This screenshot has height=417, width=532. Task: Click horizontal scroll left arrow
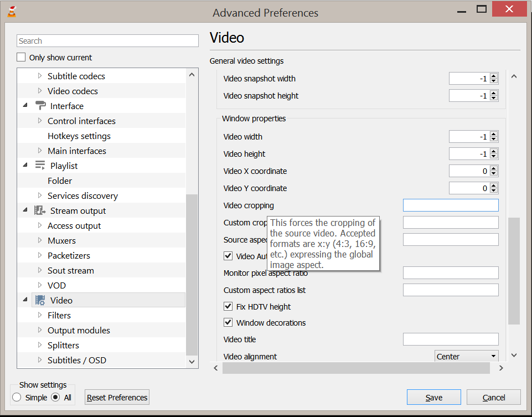pos(216,368)
